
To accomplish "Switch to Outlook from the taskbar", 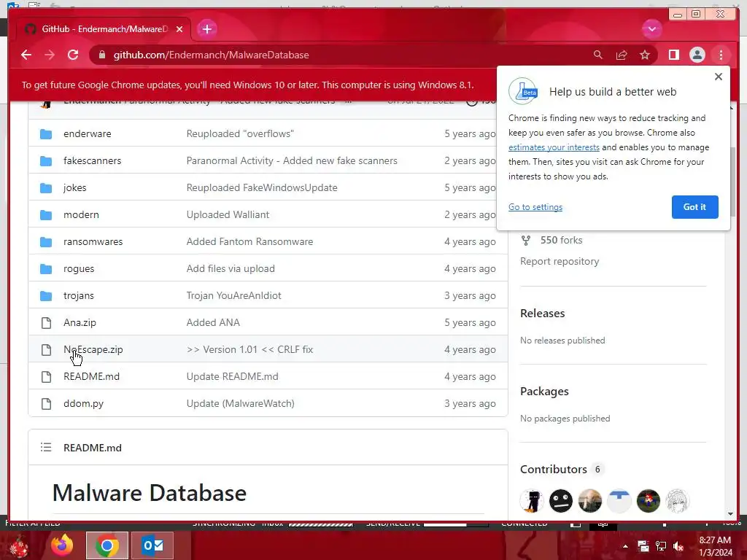I will (152, 545).
